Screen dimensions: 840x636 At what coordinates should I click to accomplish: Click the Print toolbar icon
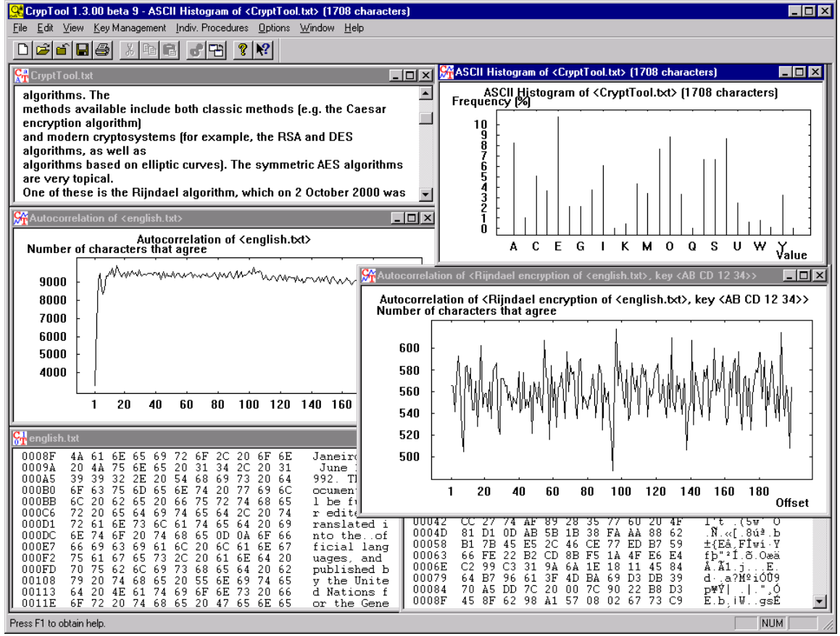(101, 50)
